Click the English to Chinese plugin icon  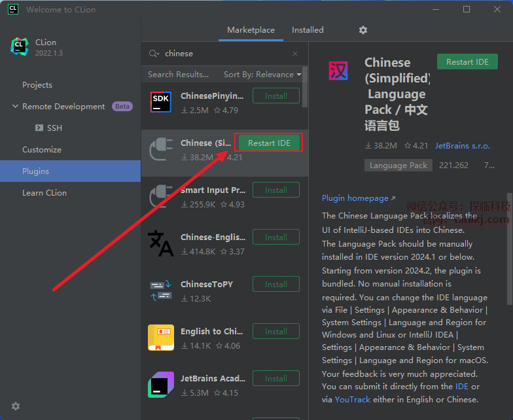click(161, 338)
